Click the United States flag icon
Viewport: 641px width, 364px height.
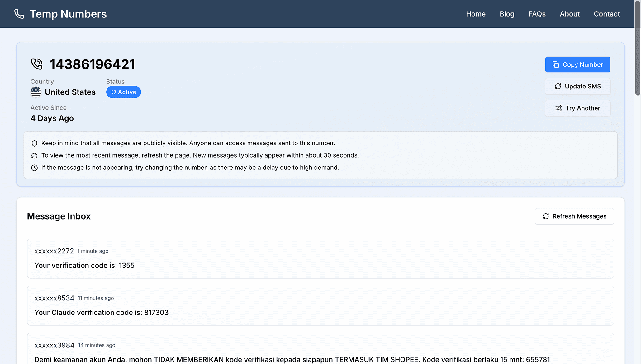(x=36, y=92)
